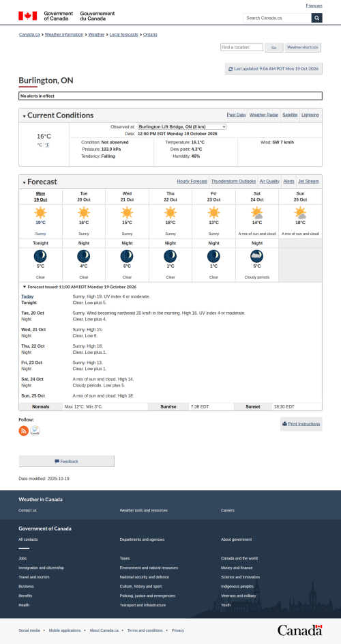
Task: Click Saturday's sun and cloud icon
Action: click(x=257, y=213)
